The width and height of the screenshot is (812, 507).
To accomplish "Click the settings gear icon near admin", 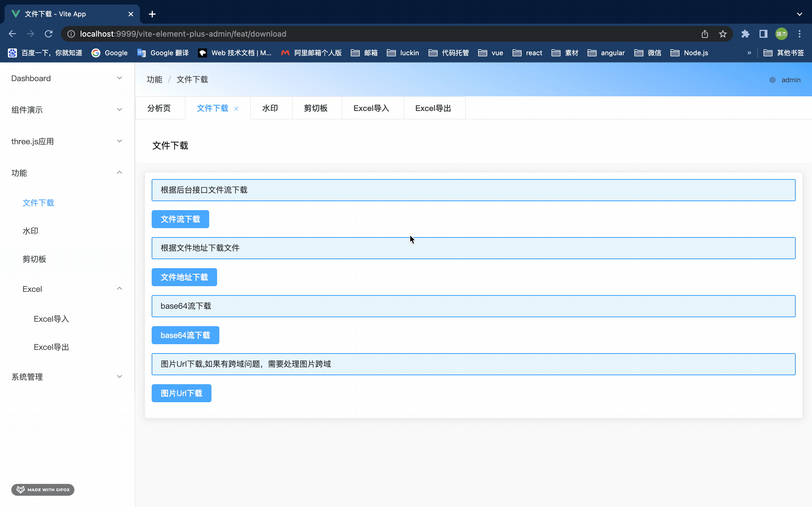I will coord(772,80).
